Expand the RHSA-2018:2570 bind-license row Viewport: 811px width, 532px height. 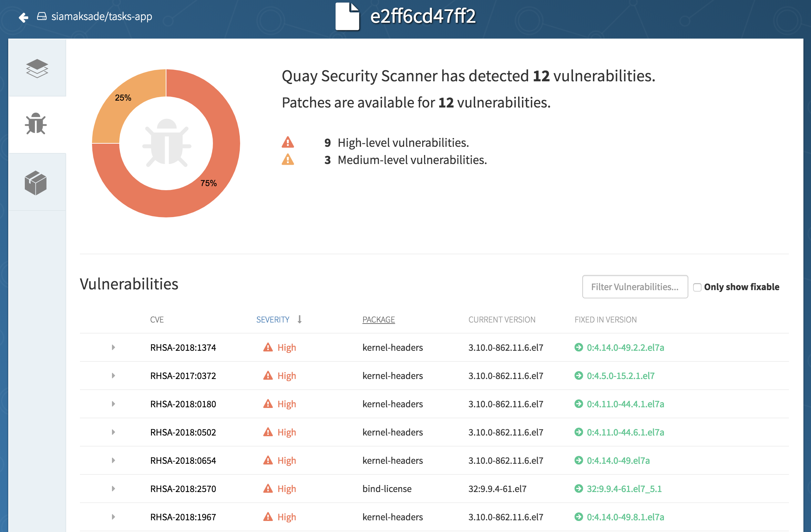pyautogui.click(x=113, y=489)
